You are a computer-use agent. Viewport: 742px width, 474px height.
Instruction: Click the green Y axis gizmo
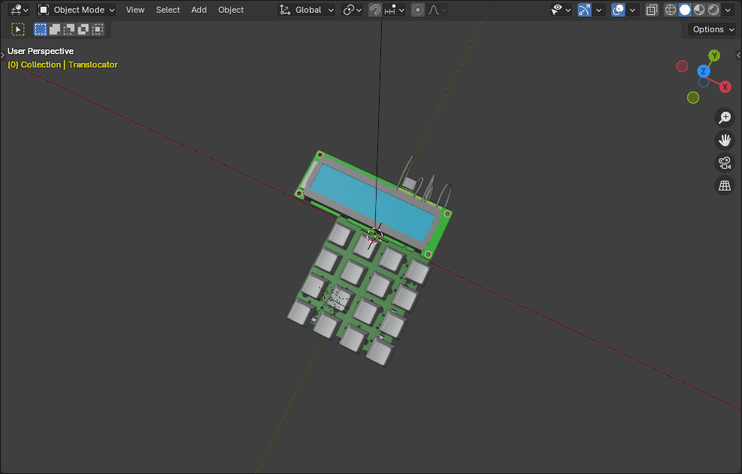click(714, 56)
